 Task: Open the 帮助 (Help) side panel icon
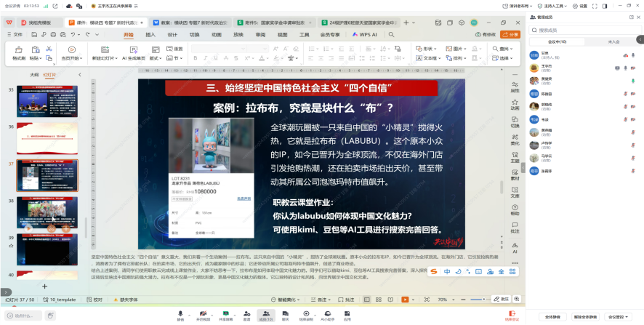coord(515,210)
